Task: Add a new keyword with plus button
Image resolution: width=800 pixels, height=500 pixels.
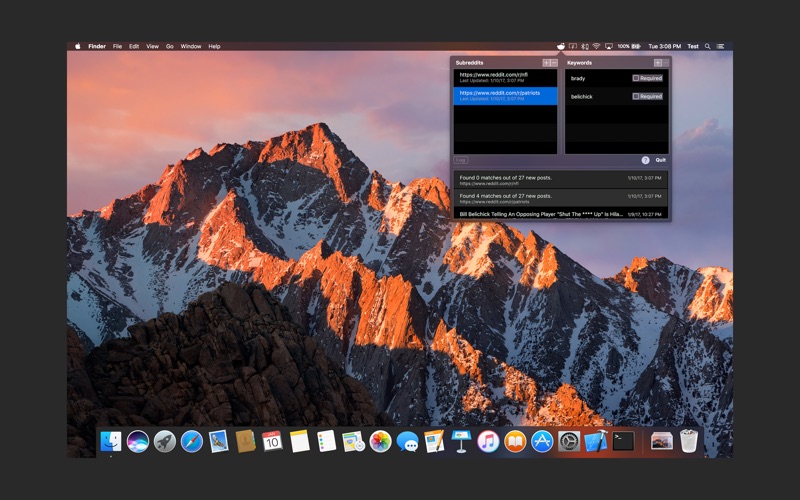Action: pos(657,63)
